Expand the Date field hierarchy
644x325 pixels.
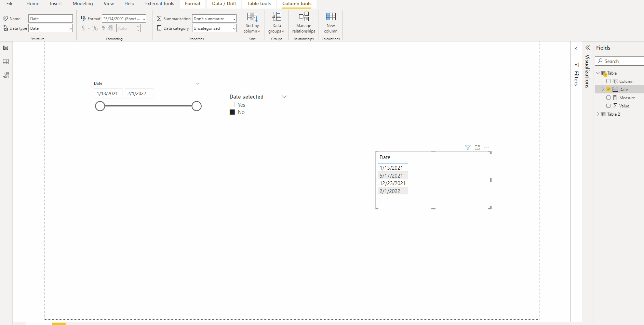(x=603, y=89)
